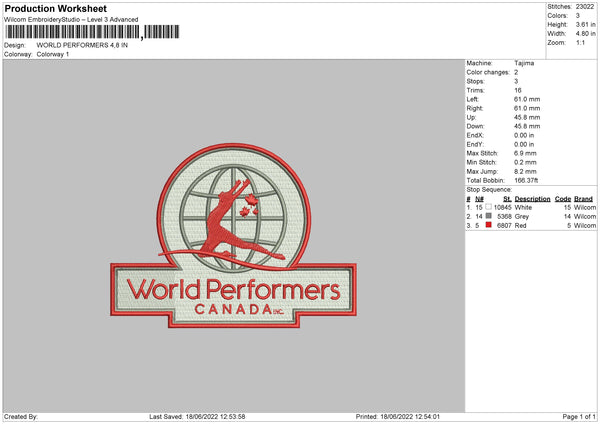Click the White thread color swatch
Viewport: 600px width, 424px height.
coord(488,207)
